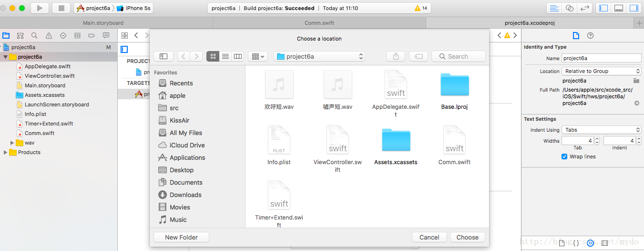Show the Project navigator

click(6, 35)
